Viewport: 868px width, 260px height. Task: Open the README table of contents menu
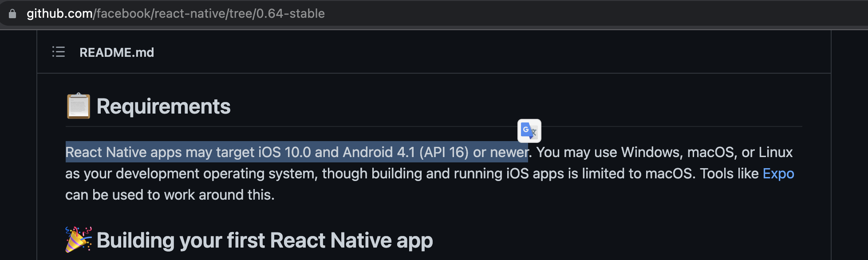(x=58, y=52)
